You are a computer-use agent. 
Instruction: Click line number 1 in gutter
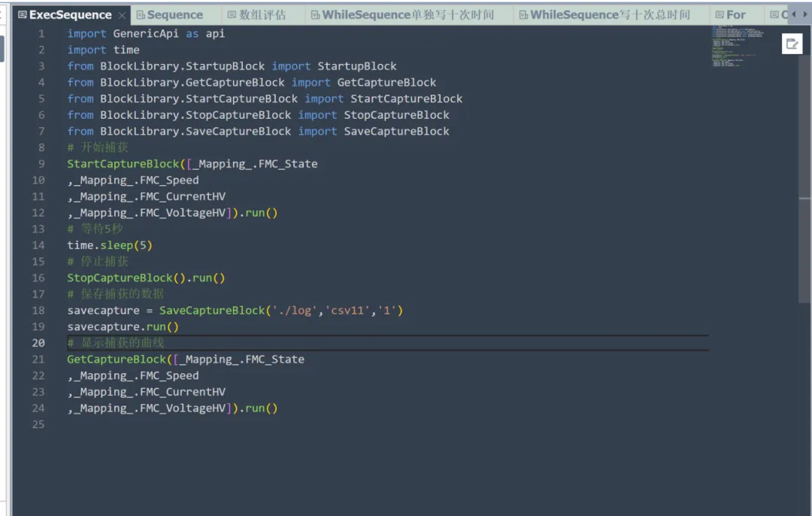tap(41, 34)
